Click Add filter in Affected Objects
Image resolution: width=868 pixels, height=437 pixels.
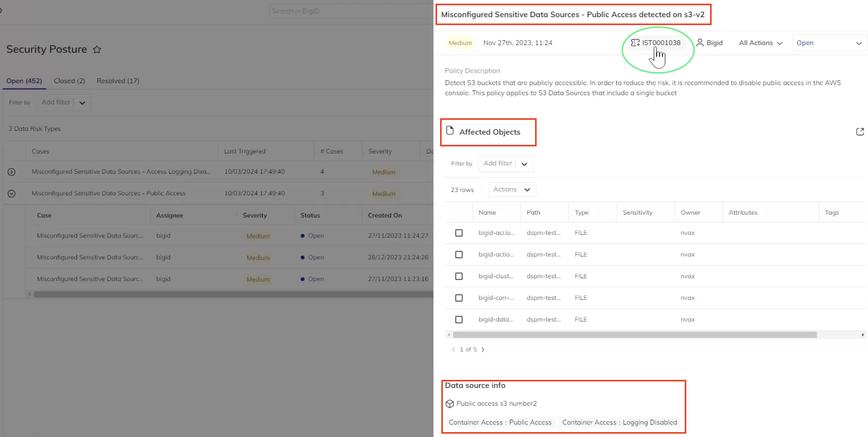click(x=498, y=163)
